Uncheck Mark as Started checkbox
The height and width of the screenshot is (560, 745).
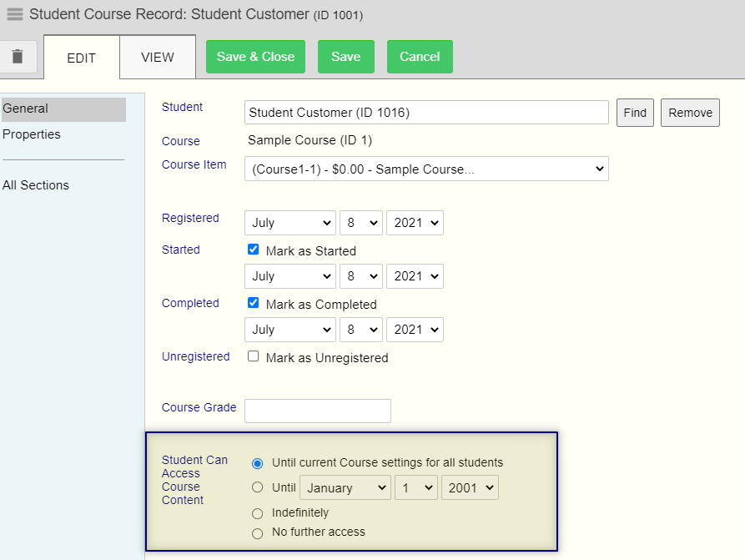point(254,250)
